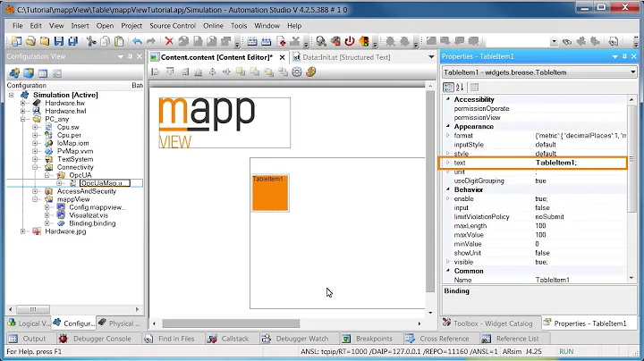Collapse the Connectivity tree node
The image size is (644, 361).
[x=35, y=167]
